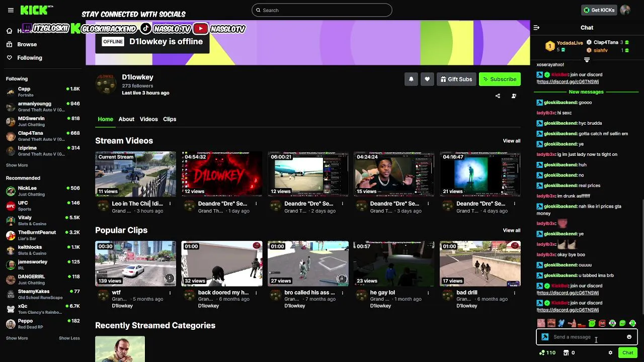The width and height of the screenshot is (644, 362).
Task: Play the wtf clip thumbnail with 139 views
Action: [x=136, y=263]
